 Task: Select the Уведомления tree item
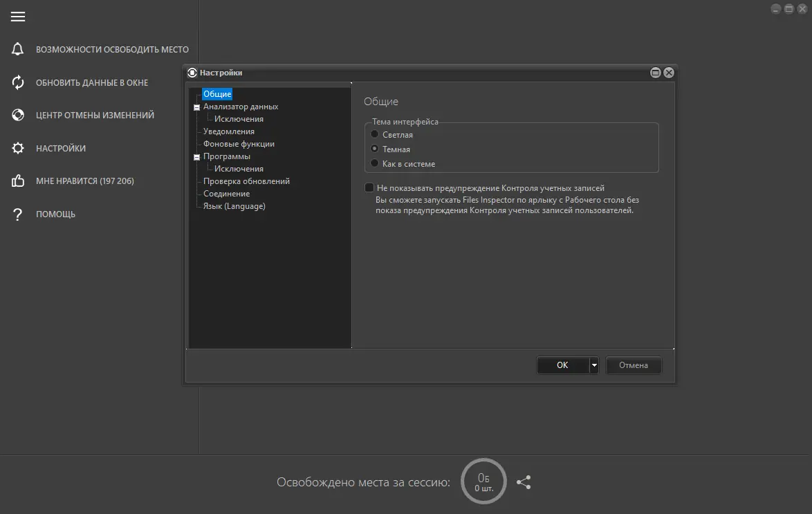click(x=229, y=131)
